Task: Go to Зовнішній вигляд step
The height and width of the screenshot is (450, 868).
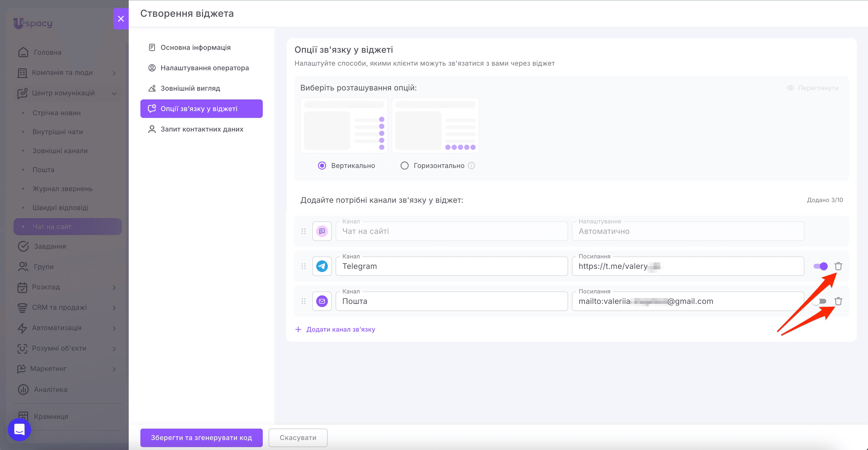Action: click(x=201, y=88)
